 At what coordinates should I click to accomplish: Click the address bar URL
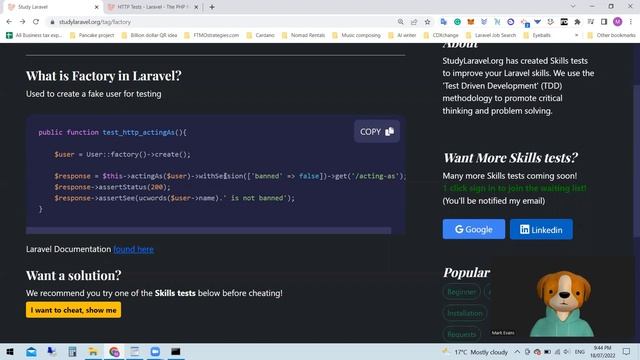point(95,22)
